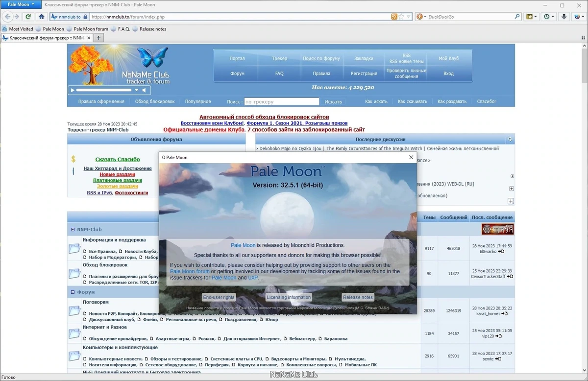The height and width of the screenshot is (381, 588).
Task: Play the site audio player
Action: tap(73, 90)
